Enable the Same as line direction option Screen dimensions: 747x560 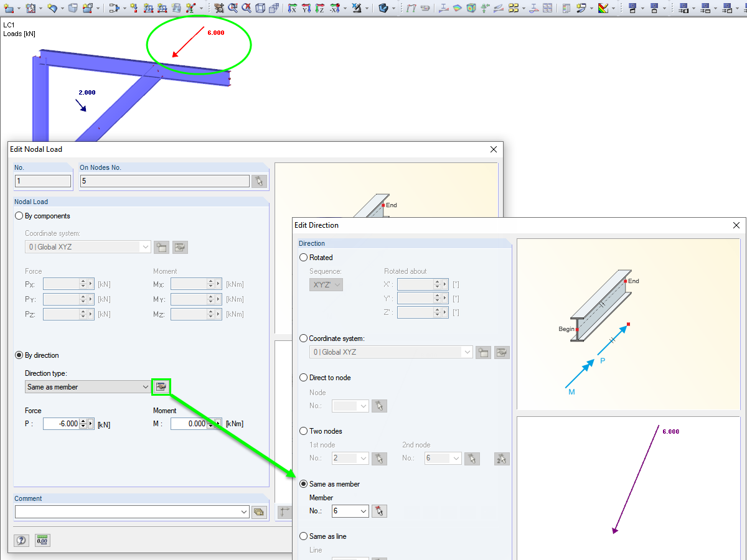click(303, 536)
